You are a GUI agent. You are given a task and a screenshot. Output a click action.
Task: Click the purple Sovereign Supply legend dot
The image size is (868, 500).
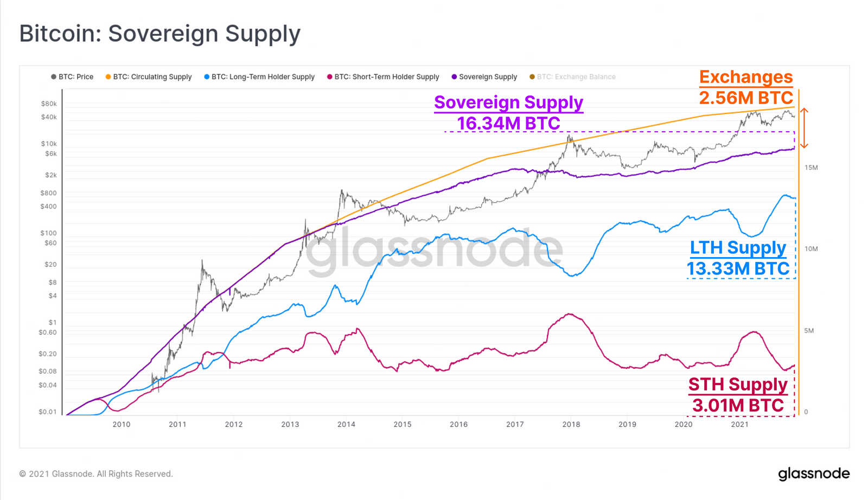pyautogui.click(x=455, y=77)
